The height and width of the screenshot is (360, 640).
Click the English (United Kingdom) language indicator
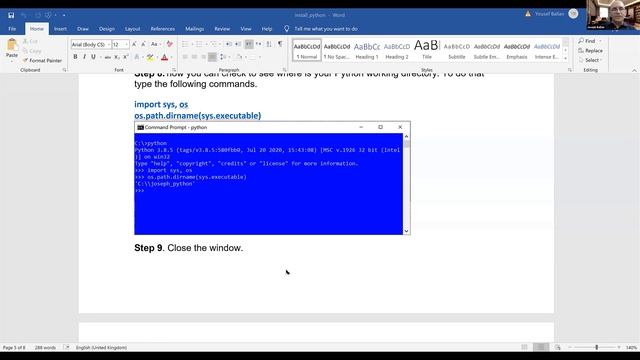pos(101,348)
